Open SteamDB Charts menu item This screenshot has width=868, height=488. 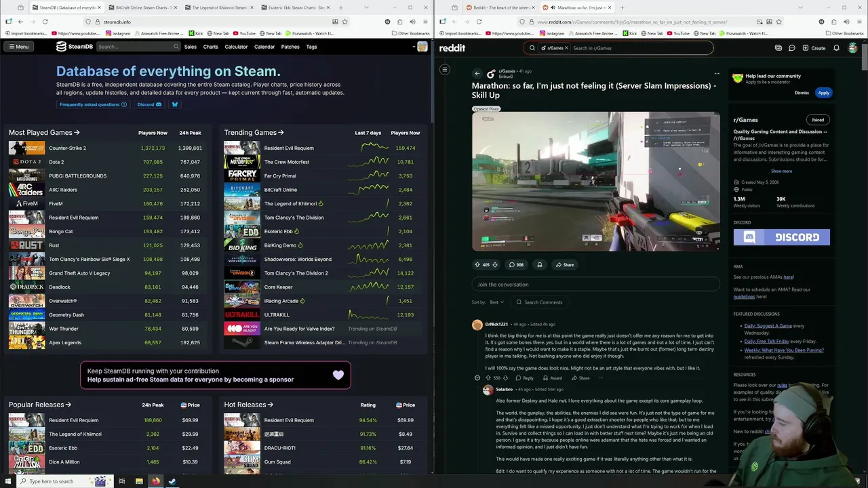210,47
